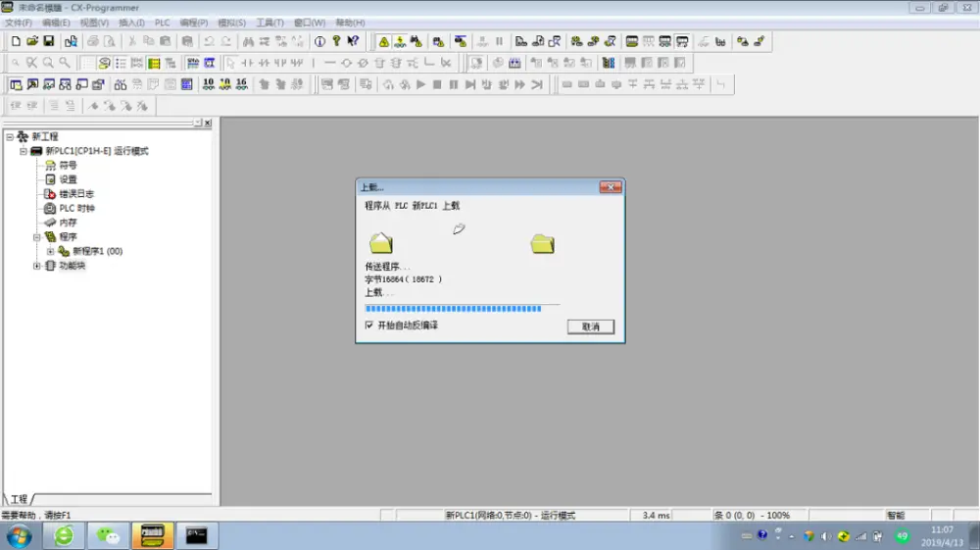Image resolution: width=980 pixels, height=550 pixels.
Task: Uncheck the 开始自动反编译 checkbox
Action: 368,325
